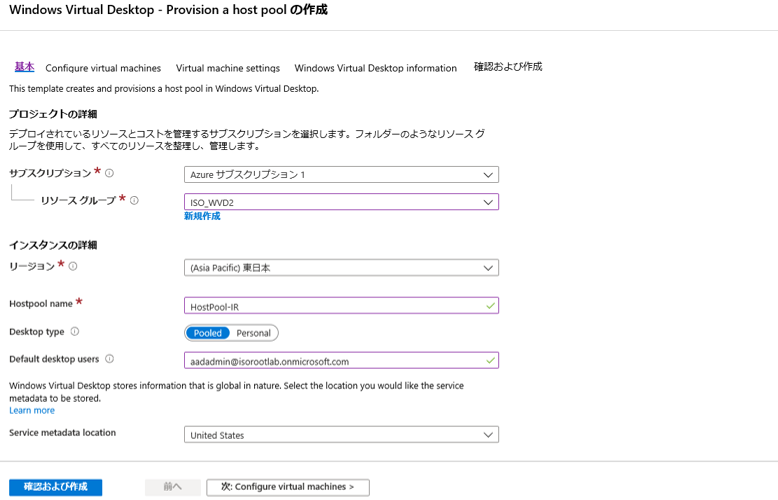Image resolution: width=778 pixels, height=500 pixels.
Task: Open the Azure サブスクリプション 1 dropdown
Action: 341,175
